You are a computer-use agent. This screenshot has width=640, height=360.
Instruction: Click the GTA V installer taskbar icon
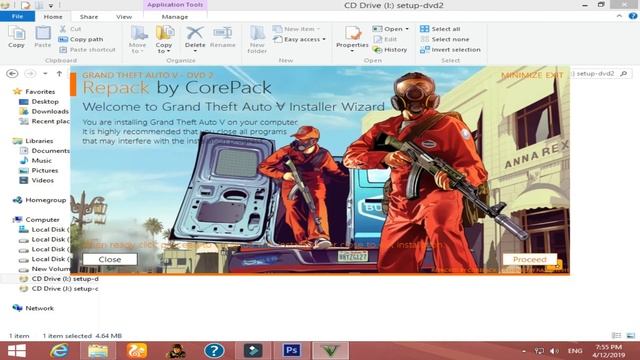[331, 351]
